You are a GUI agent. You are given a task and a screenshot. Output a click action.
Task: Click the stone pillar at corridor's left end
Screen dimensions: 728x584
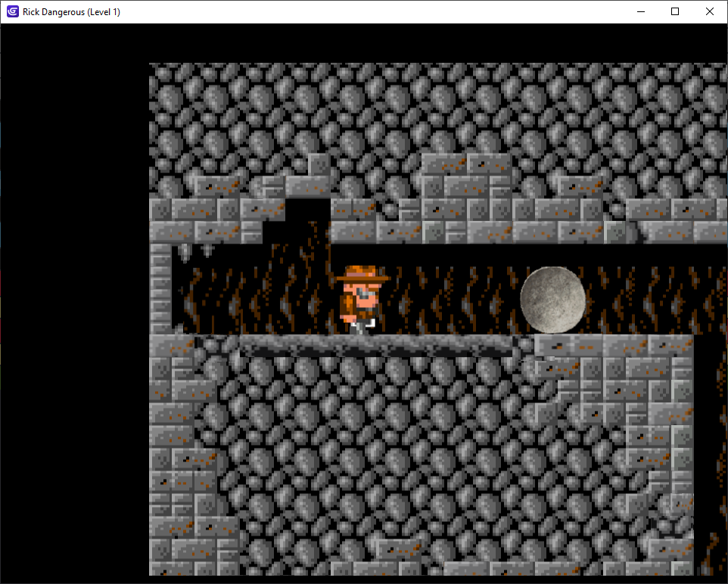(160, 287)
